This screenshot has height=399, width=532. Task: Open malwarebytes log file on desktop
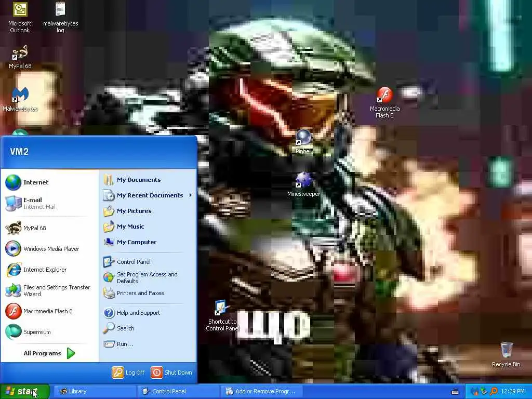[x=60, y=17]
